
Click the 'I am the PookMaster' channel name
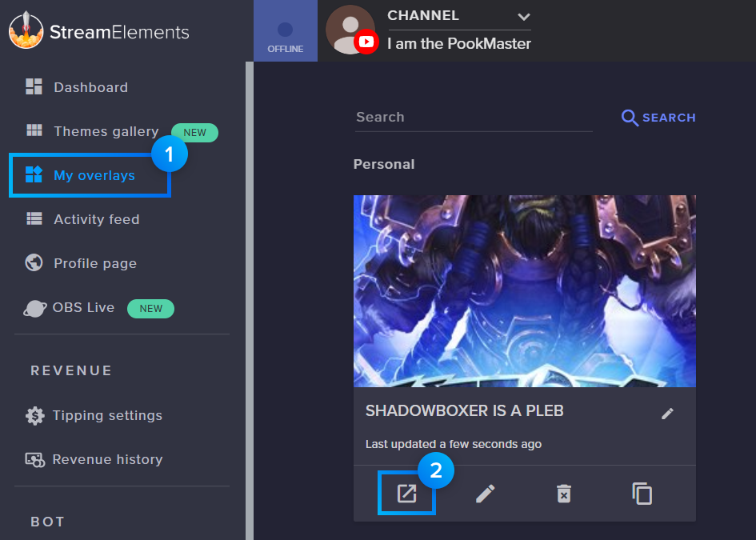[459, 44]
